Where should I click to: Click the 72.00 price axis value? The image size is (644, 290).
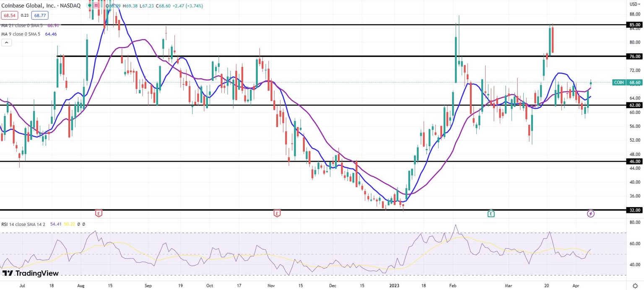[635, 70]
